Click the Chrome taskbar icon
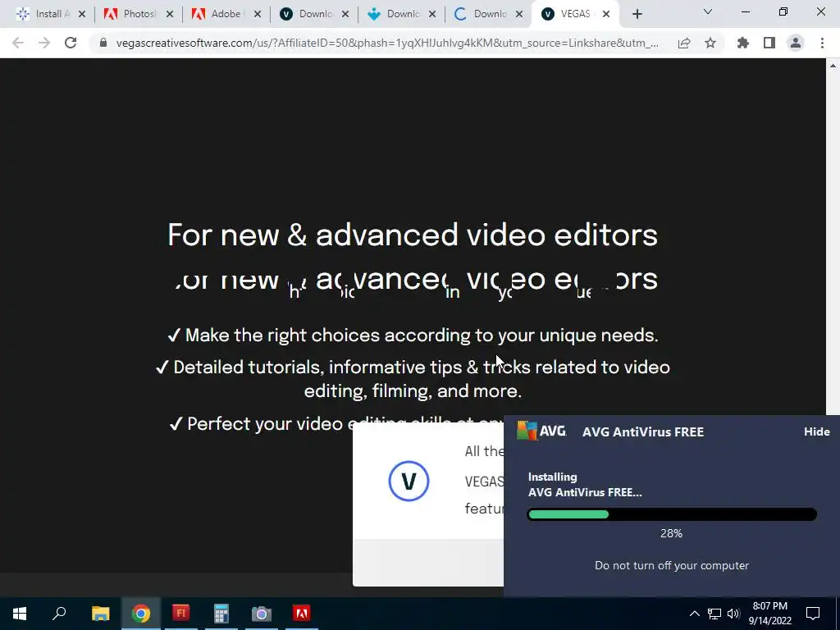Image resolution: width=840 pixels, height=630 pixels. coord(141,614)
